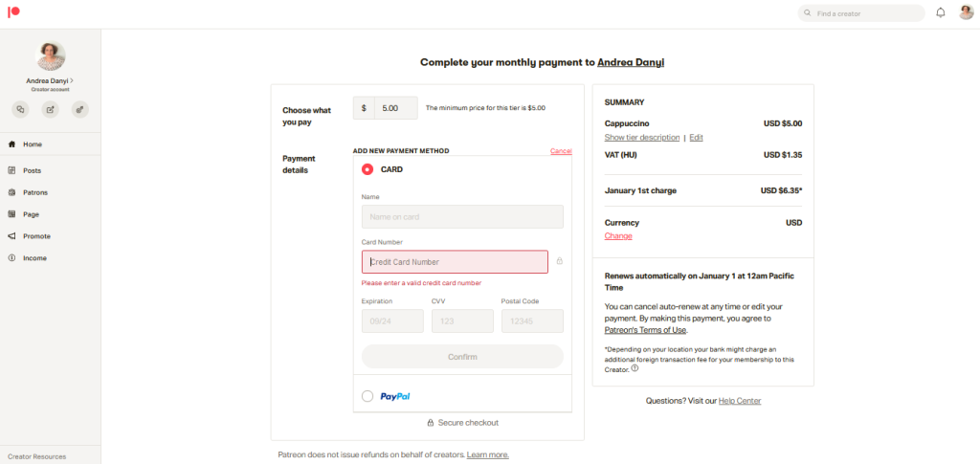This screenshot has height=464, width=980.
Task: Open the messages icon in the sidebar
Action: pos(21,109)
